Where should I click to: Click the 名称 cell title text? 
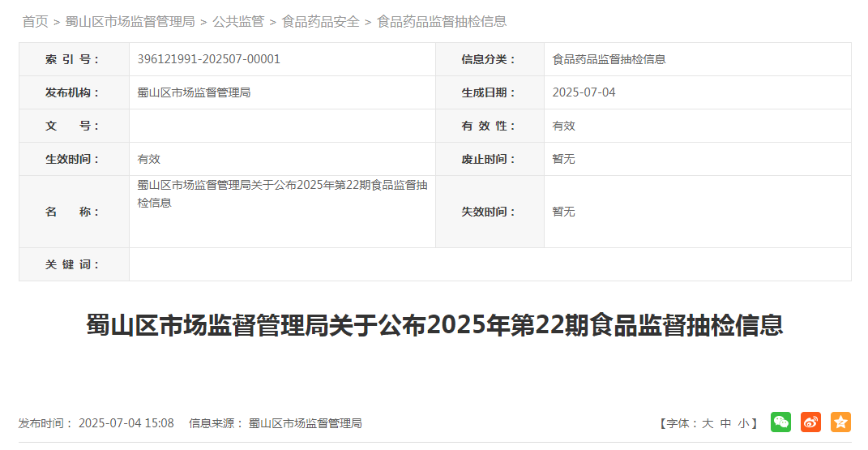click(x=282, y=194)
